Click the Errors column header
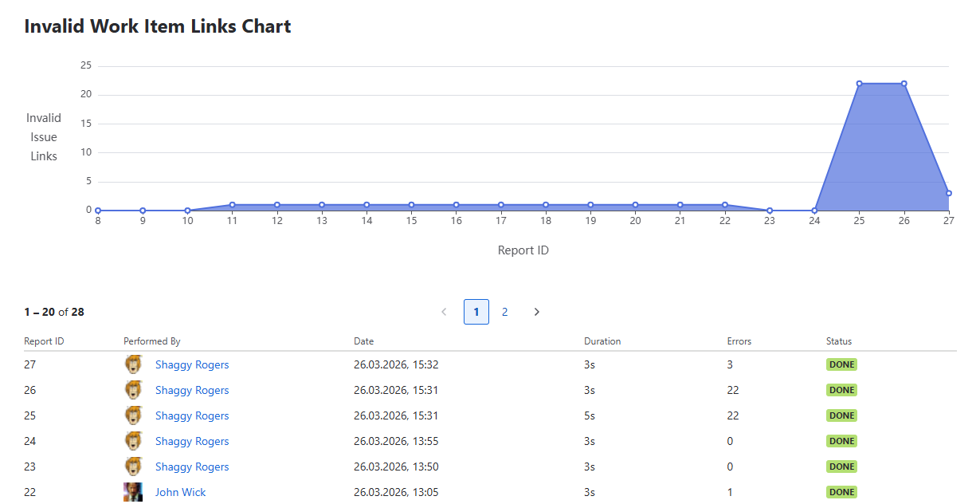The width and height of the screenshot is (980, 504). tap(739, 341)
